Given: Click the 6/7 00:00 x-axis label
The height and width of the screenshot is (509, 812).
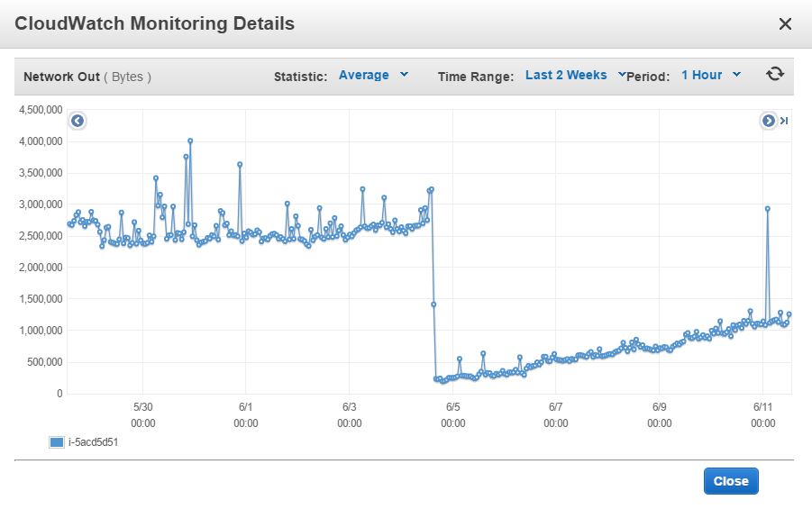Looking at the screenshot, I should point(556,414).
